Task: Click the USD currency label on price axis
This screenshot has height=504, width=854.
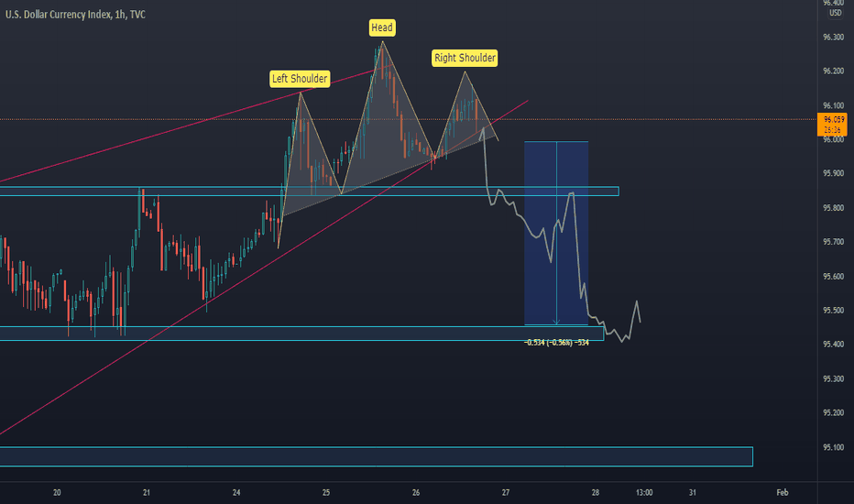Action: tap(836, 13)
